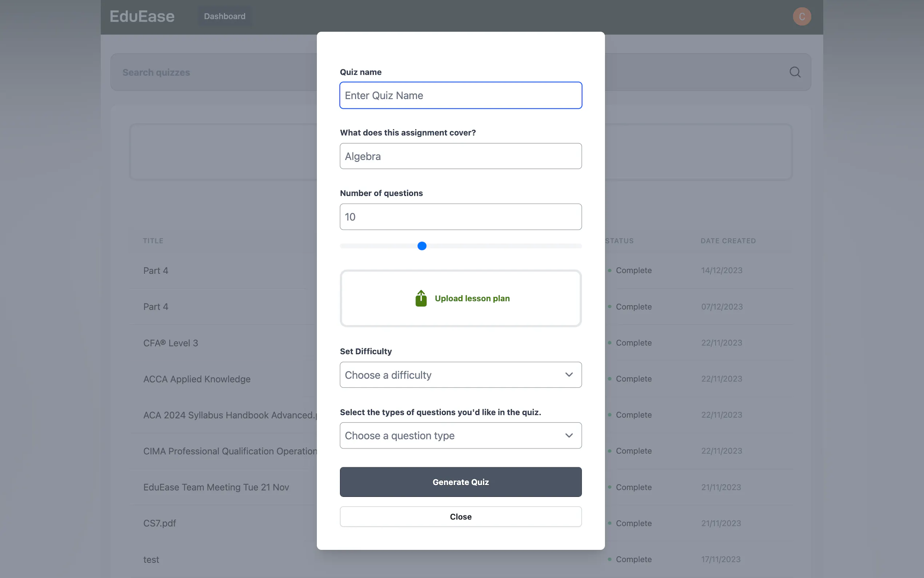Open the CS7.pdf quiz row
The height and width of the screenshot is (578, 924).
coord(160,523)
